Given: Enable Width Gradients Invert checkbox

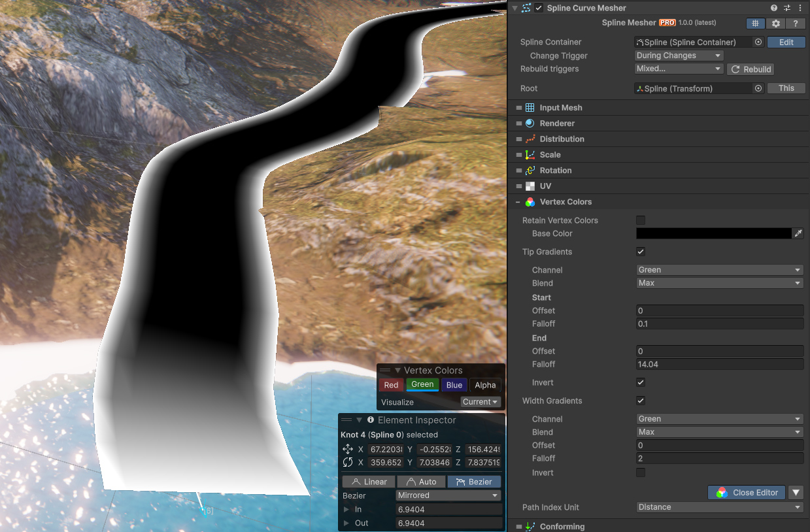Looking at the screenshot, I should click(x=641, y=473).
